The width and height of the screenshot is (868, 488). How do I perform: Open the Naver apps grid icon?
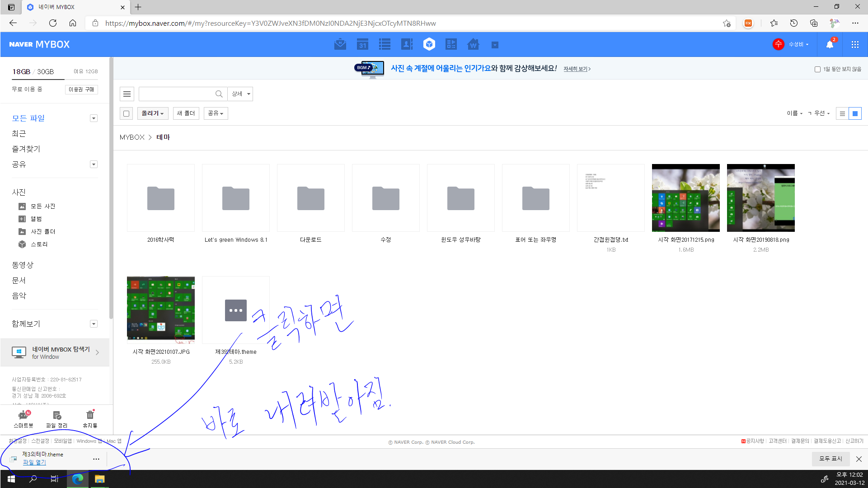(x=855, y=44)
